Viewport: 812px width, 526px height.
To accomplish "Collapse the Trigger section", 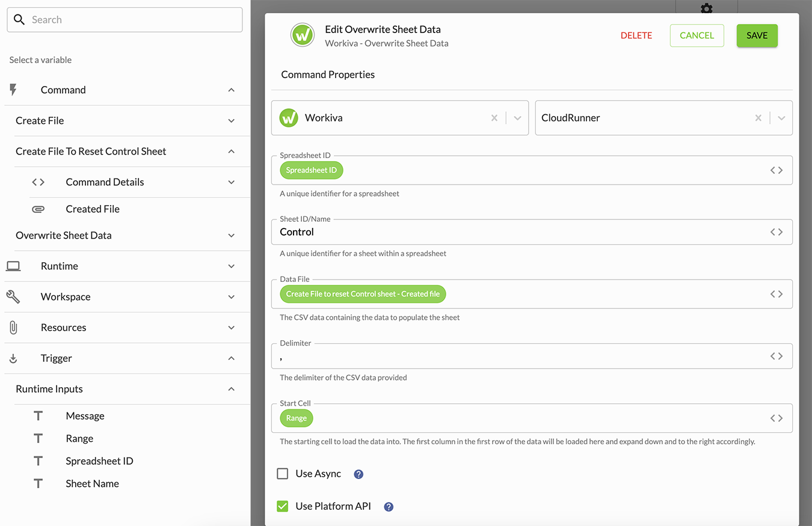I will pyautogui.click(x=232, y=358).
